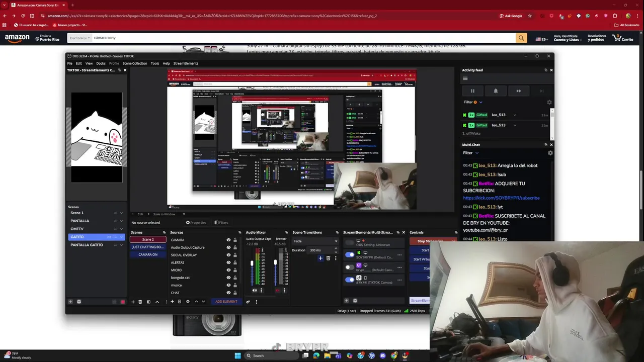644x362 pixels.
Task: Open OBS File menu
Action: pos(70,63)
